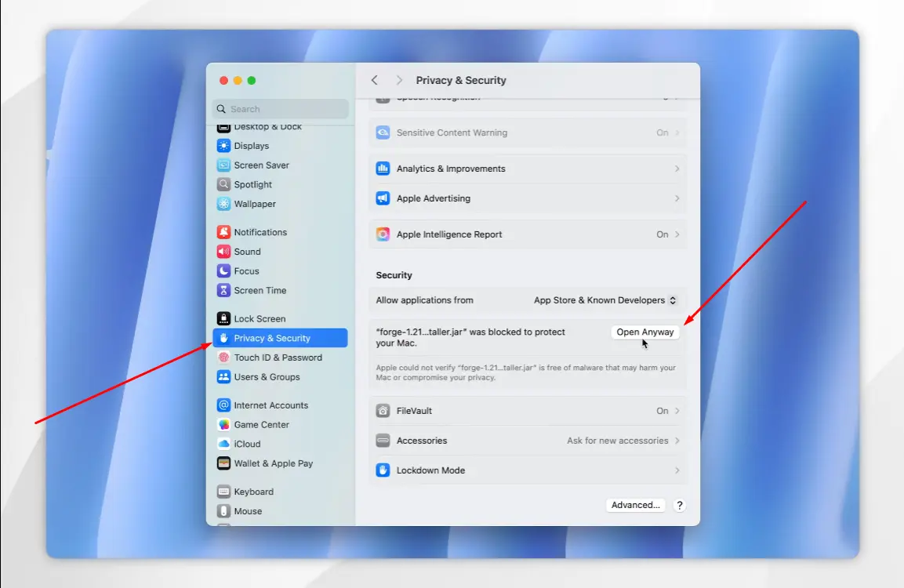Image resolution: width=904 pixels, height=588 pixels.
Task: Expand Analytics & Improvements chevron
Action: click(677, 169)
